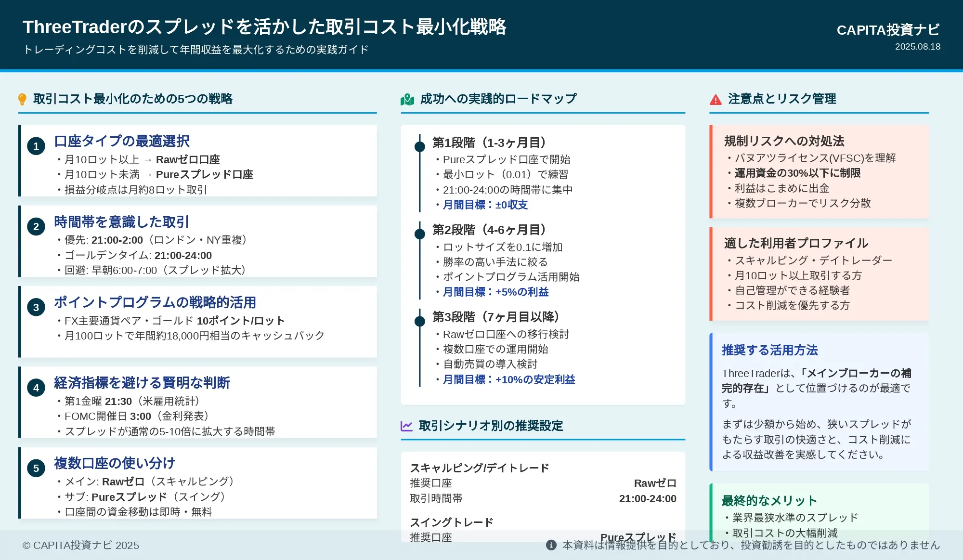This screenshot has width=963, height=560.
Task: Select the heading 経済指標を避ける賢明な判断
Action: [x=142, y=383]
